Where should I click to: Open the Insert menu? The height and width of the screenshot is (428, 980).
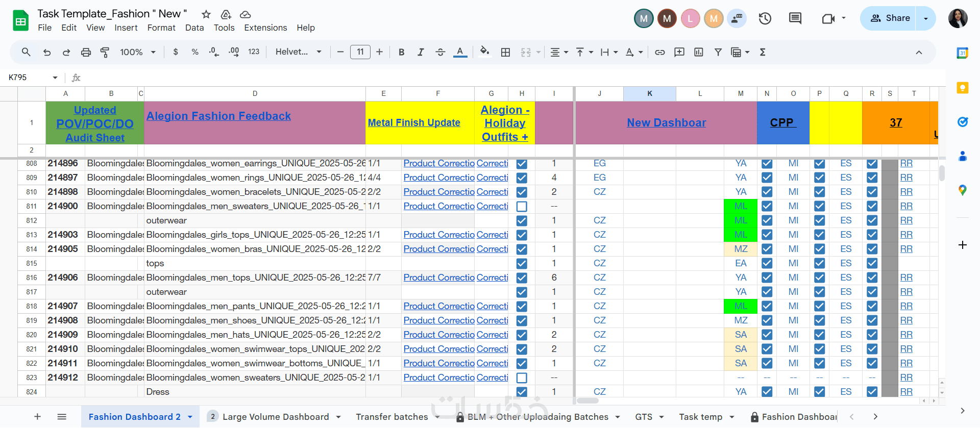(x=126, y=28)
